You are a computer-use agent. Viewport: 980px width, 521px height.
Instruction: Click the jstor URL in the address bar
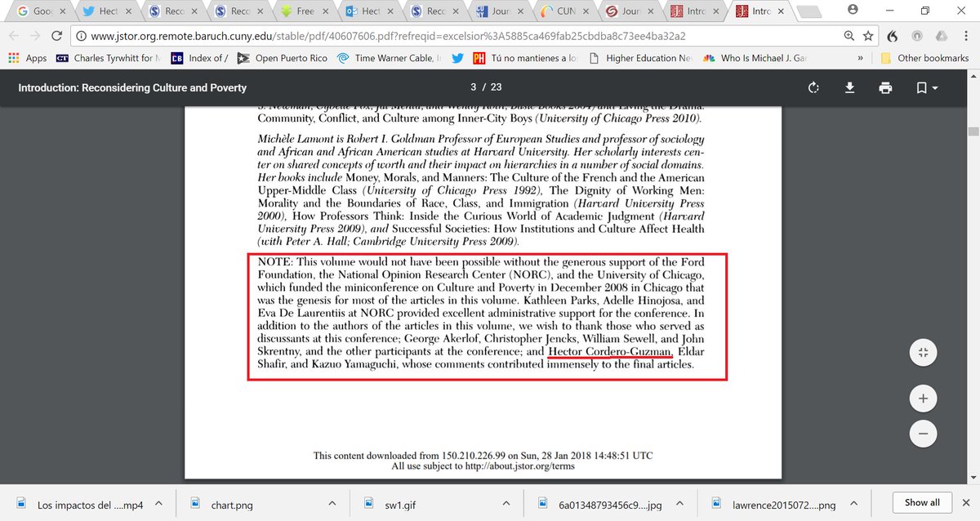coord(388,36)
